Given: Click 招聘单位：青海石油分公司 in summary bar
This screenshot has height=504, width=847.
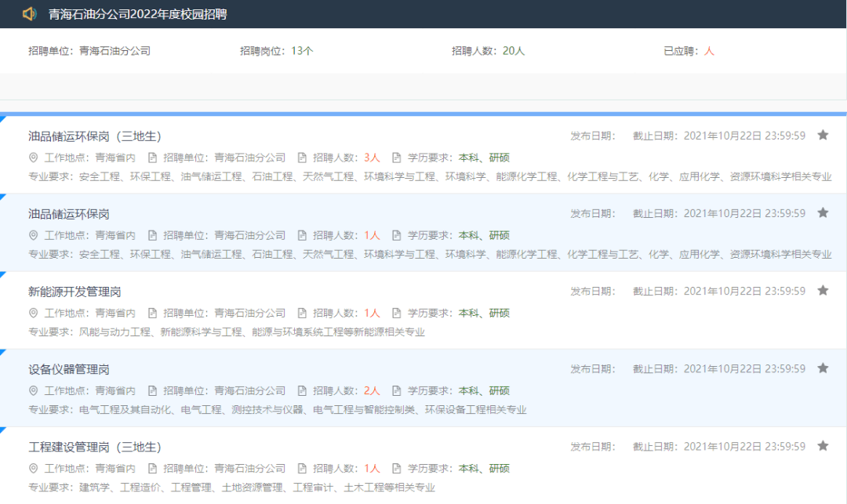Looking at the screenshot, I should click(89, 51).
